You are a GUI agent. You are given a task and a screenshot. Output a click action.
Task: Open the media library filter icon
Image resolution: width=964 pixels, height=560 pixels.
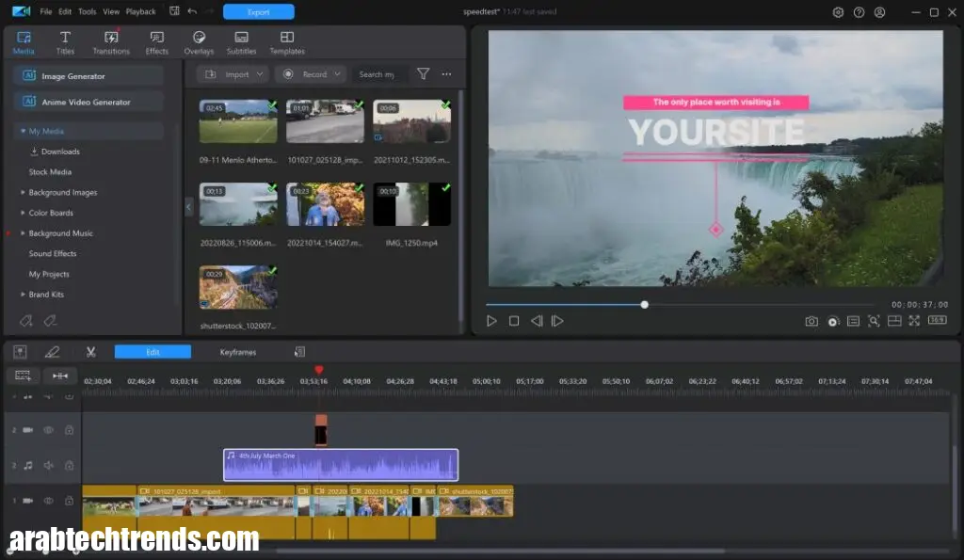[423, 74]
